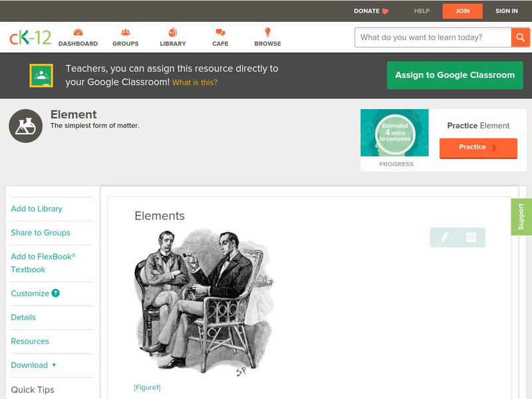Click the Sherlock Holmes illustration image
532x399 pixels.
203,302
